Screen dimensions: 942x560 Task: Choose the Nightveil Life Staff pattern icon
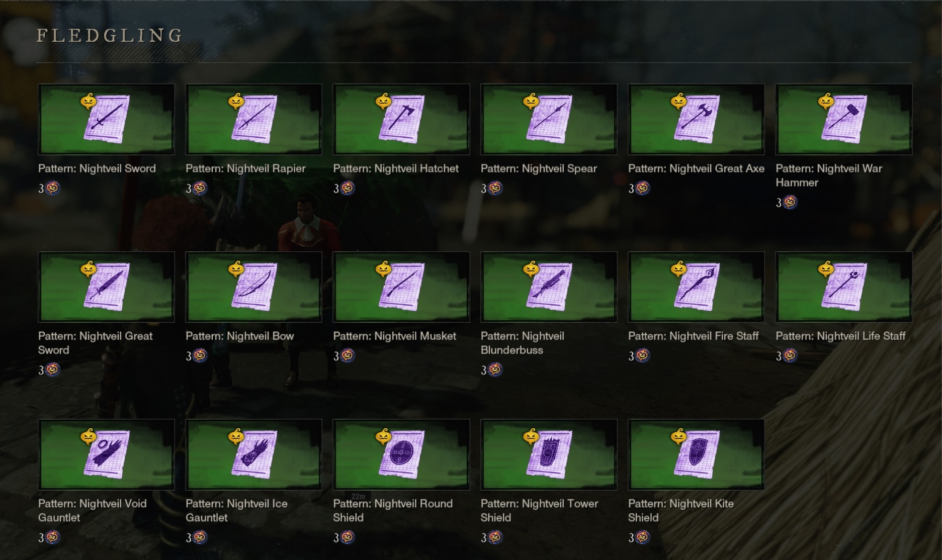[843, 287]
